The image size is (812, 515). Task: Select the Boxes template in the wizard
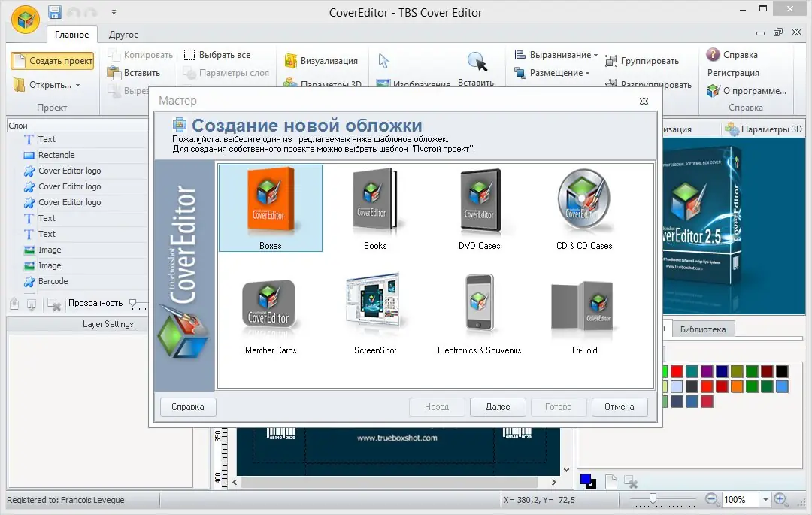click(270, 207)
